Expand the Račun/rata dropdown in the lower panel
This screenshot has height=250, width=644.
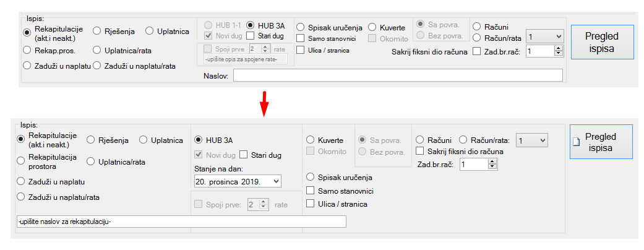[x=542, y=140]
